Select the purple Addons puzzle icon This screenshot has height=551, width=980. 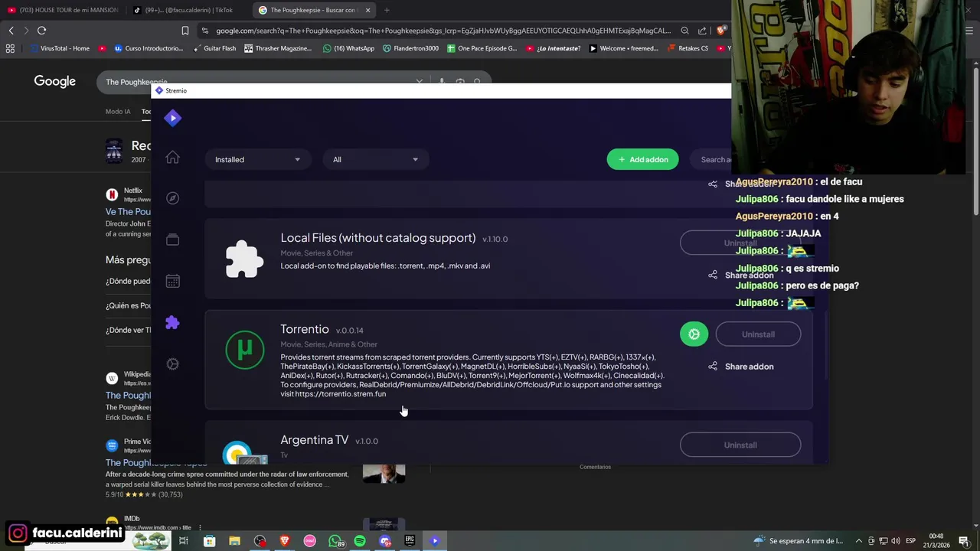pyautogui.click(x=172, y=322)
